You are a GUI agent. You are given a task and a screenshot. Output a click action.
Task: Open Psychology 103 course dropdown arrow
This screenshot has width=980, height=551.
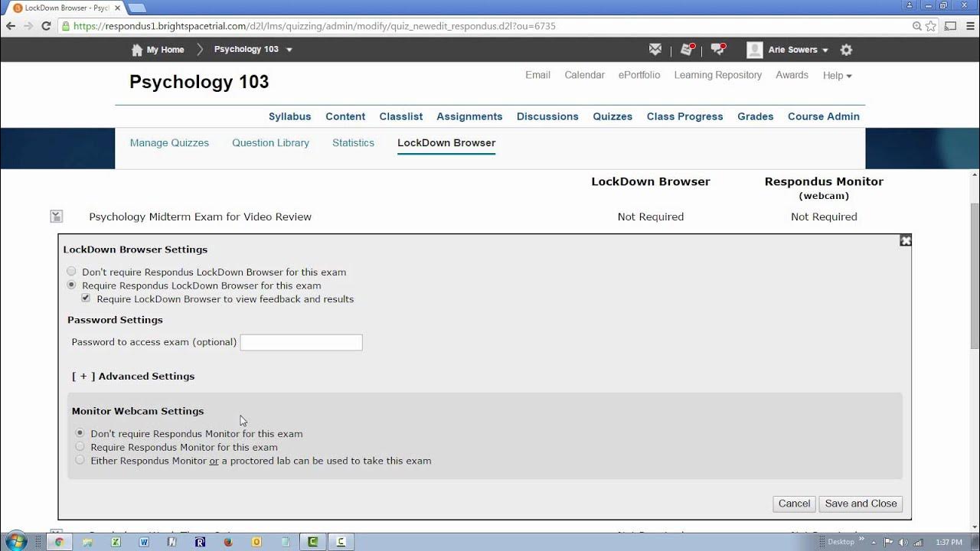289,50
